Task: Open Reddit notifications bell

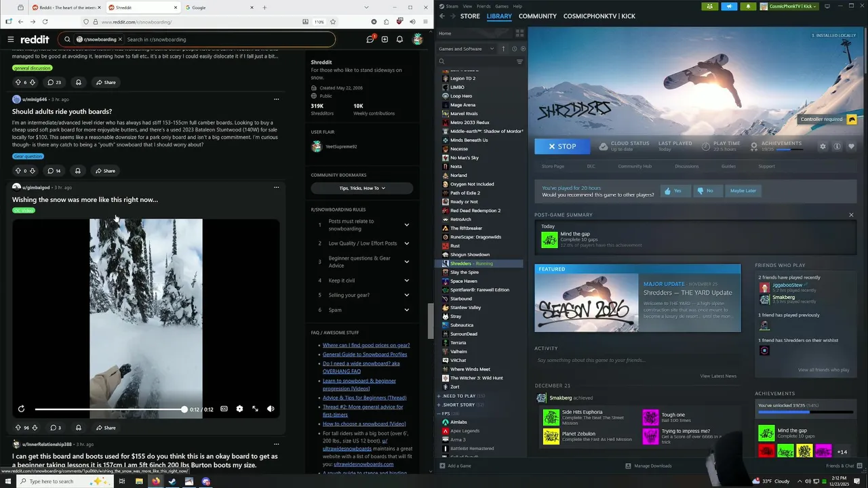Action: [399, 39]
